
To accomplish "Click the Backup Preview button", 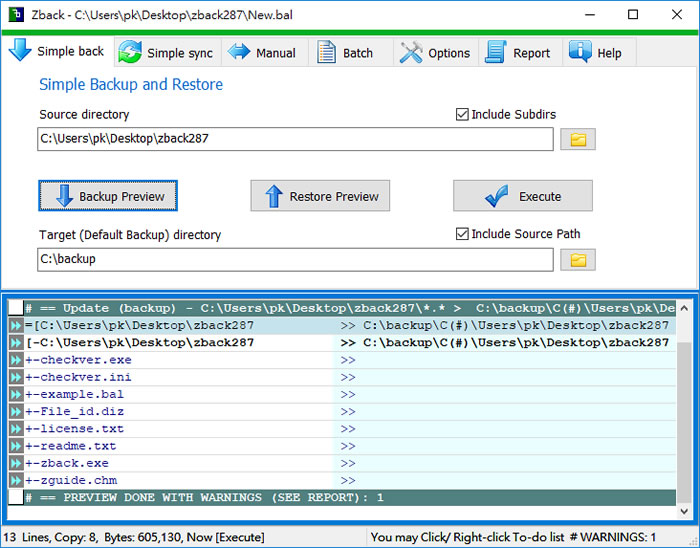I will [x=108, y=196].
